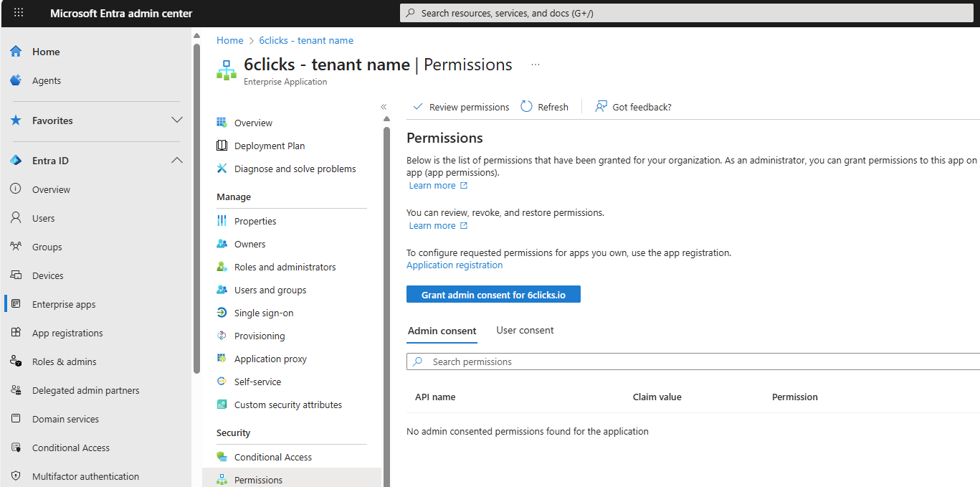Expand the Favorites section chevron
The width and height of the screenshot is (980, 487).
click(x=177, y=120)
